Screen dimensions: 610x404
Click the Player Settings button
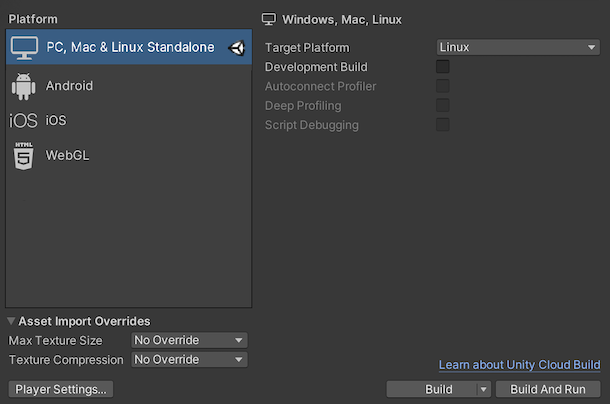(x=60, y=389)
